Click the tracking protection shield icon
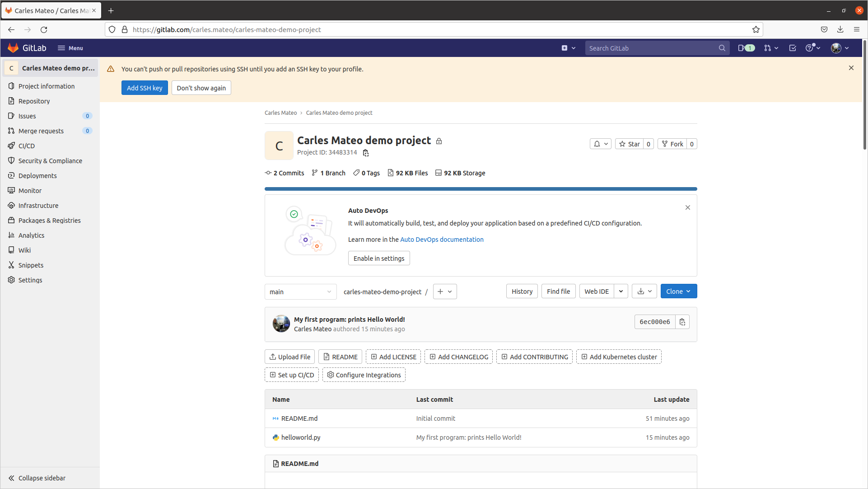 [112, 29]
